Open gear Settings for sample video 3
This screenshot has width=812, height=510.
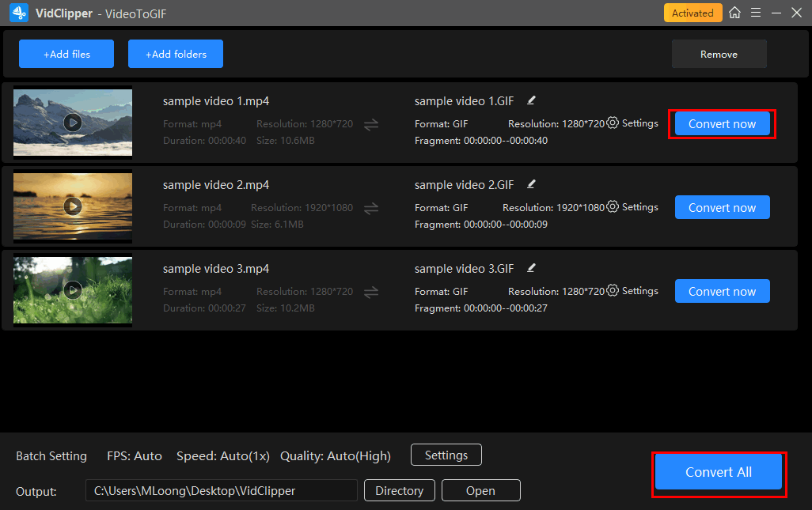coord(632,291)
